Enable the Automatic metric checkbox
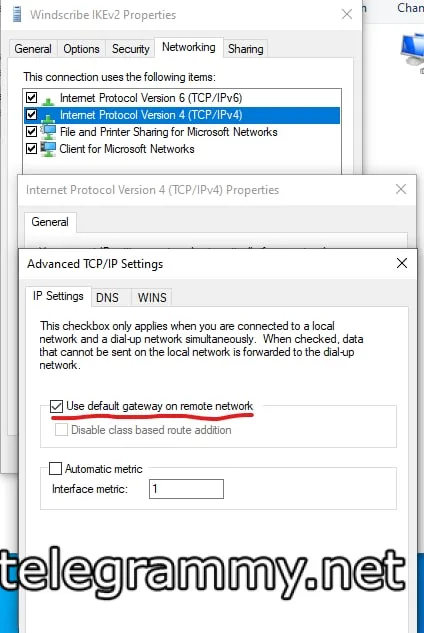This screenshot has width=424, height=633. click(55, 468)
